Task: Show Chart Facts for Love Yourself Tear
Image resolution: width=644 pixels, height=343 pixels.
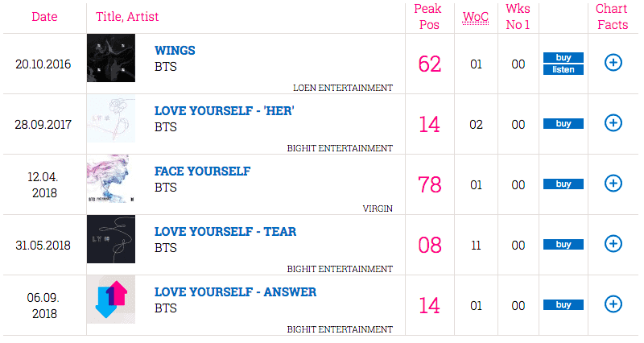Action: coord(613,243)
